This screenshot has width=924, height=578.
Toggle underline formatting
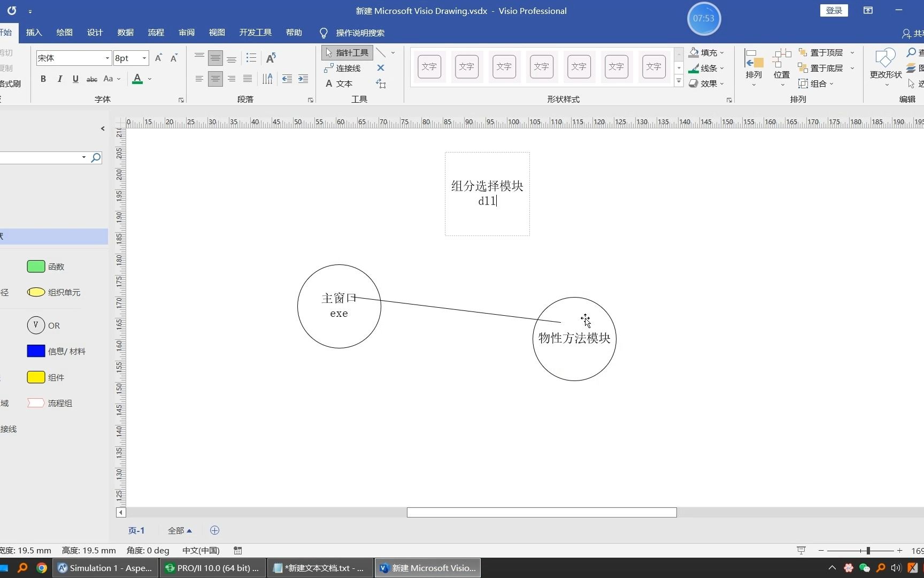point(75,79)
